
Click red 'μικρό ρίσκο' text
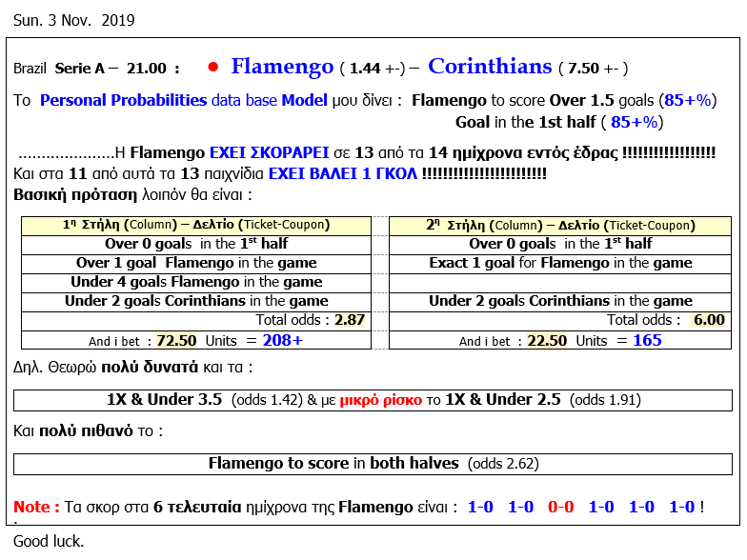pyautogui.click(x=381, y=400)
